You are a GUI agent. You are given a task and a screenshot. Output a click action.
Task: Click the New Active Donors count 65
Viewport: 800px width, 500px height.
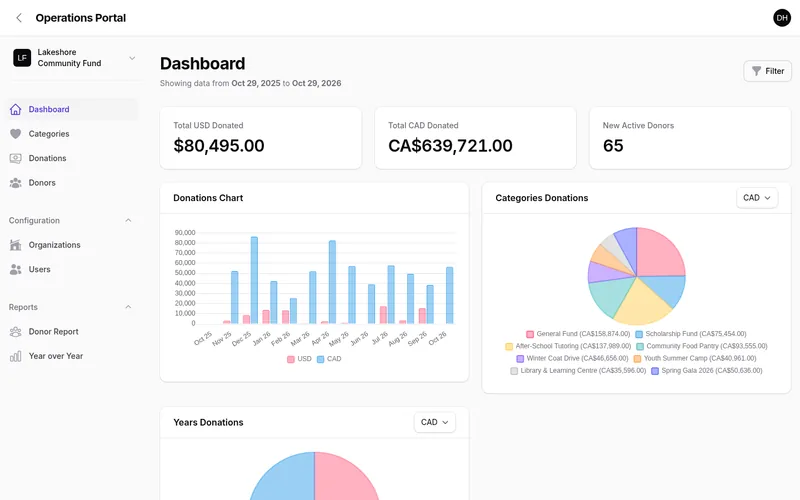613,146
